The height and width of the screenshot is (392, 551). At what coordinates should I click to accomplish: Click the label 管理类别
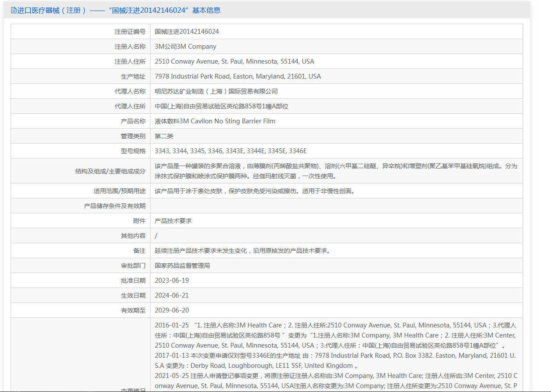tap(133, 136)
